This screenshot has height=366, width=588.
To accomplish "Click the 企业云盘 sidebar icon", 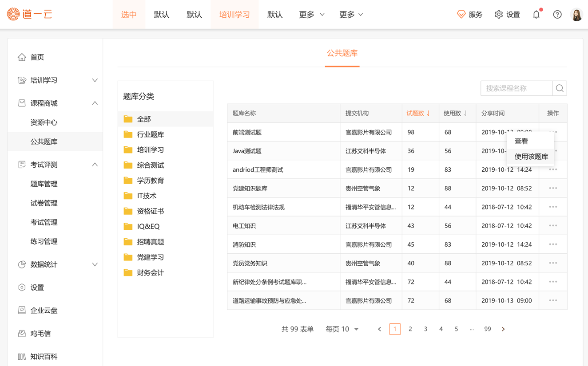I will pos(22,311).
